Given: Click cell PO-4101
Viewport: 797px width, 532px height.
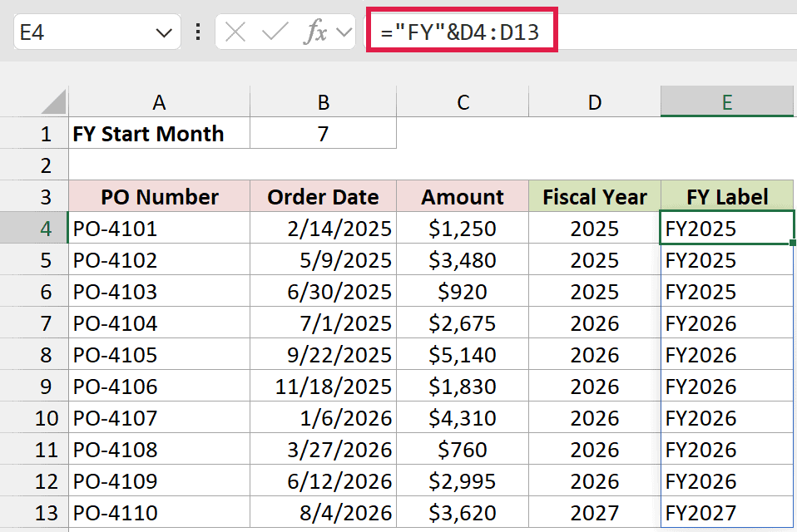Looking at the screenshot, I should point(159,228).
